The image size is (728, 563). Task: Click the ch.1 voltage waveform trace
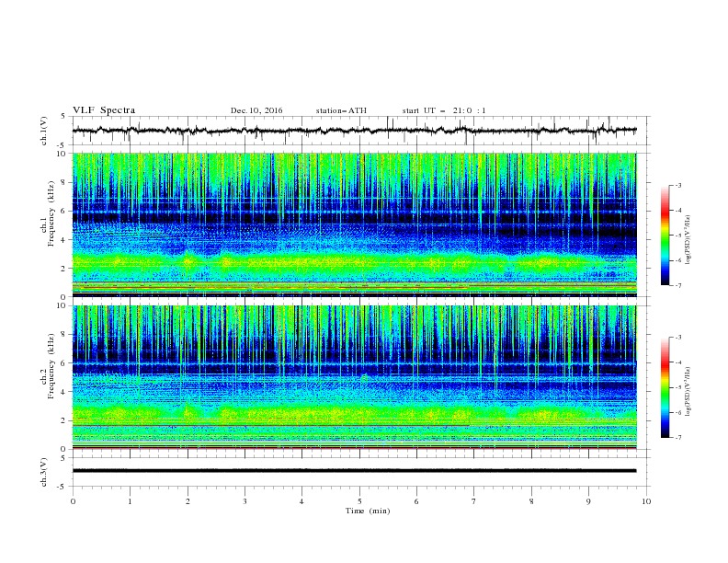[354, 131]
